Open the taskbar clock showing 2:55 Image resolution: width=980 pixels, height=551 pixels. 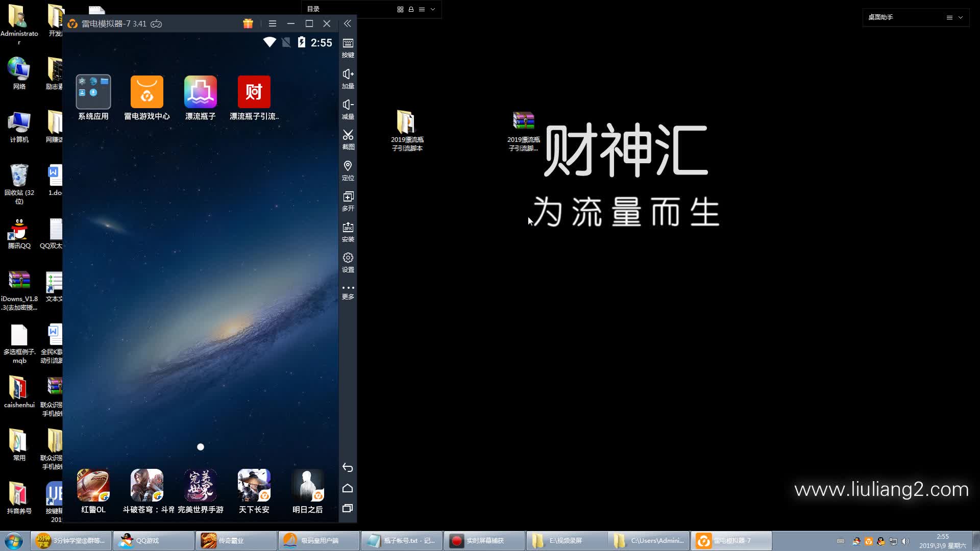tap(942, 541)
